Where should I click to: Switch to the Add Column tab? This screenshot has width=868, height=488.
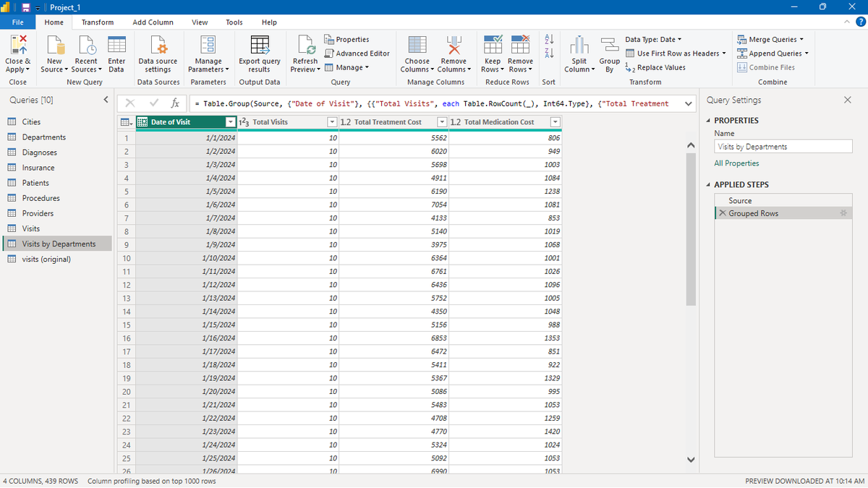point(153,22)
